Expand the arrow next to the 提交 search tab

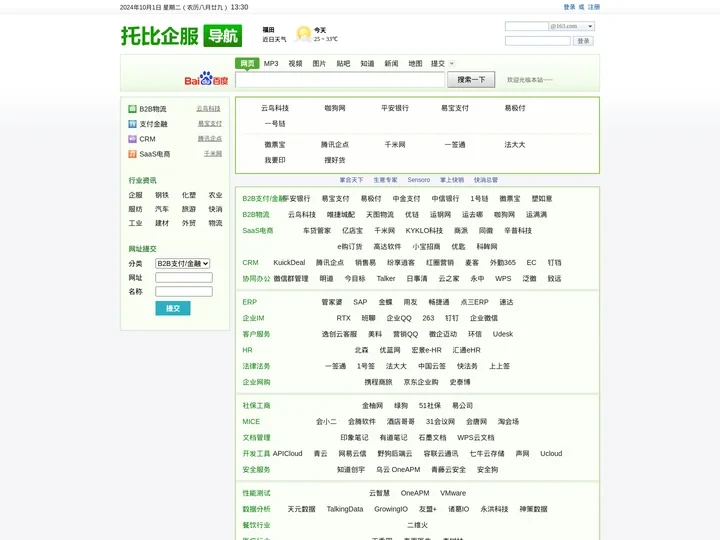451,63
